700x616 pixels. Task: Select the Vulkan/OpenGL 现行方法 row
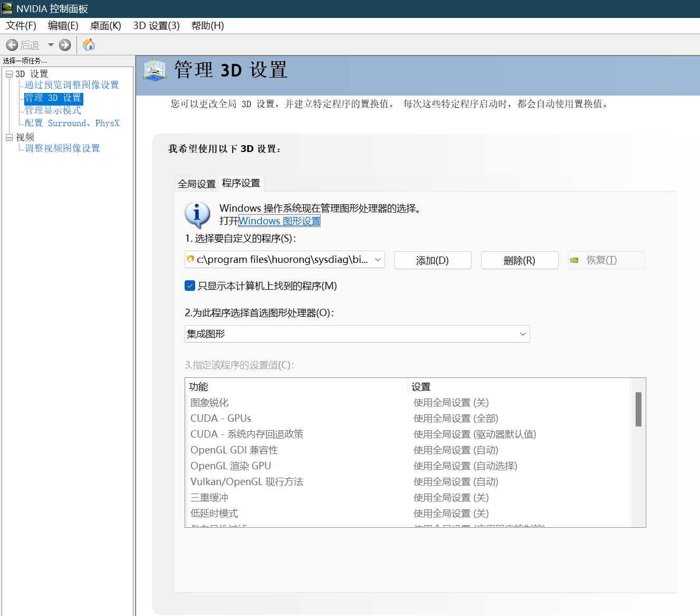coord(408,482)
